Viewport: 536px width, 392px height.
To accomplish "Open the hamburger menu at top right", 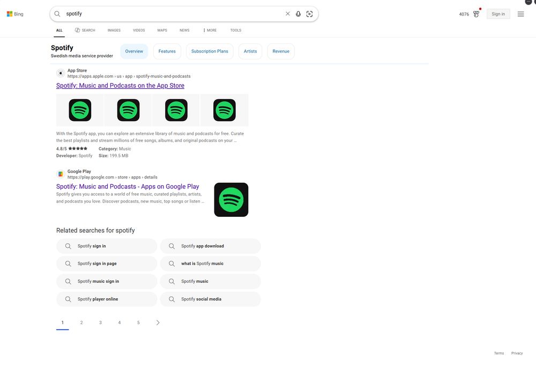I will click(520, 13).
